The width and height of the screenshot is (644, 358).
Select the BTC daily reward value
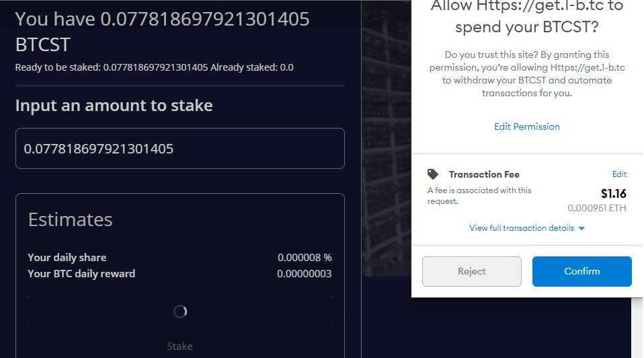304,274
